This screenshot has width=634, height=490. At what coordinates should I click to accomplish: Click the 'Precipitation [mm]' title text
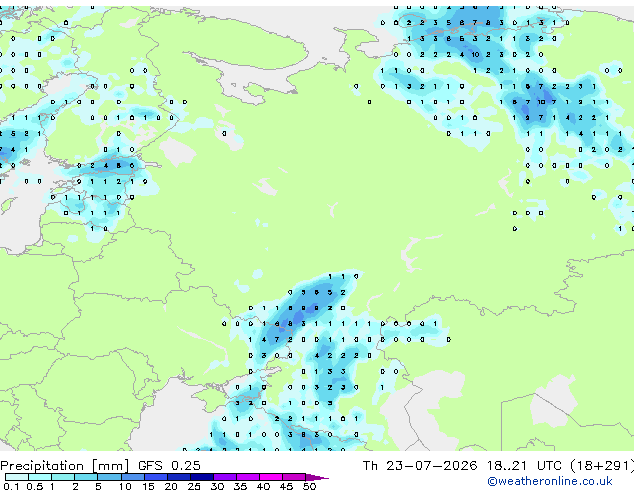coord(65,466)
